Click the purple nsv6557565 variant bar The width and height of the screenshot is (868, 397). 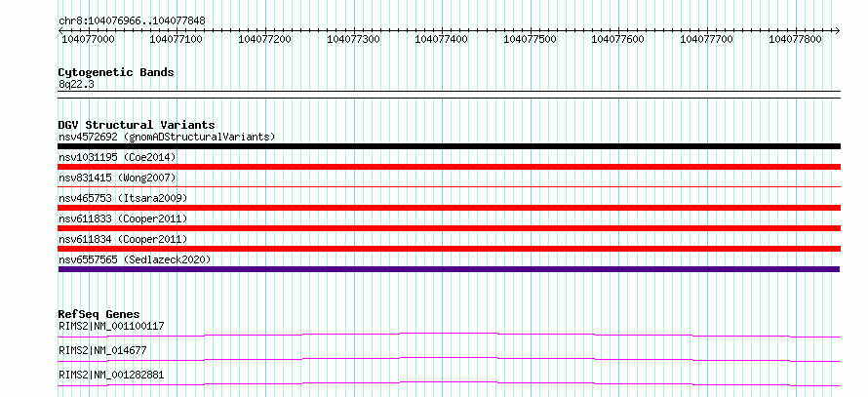tap(449, 269)
